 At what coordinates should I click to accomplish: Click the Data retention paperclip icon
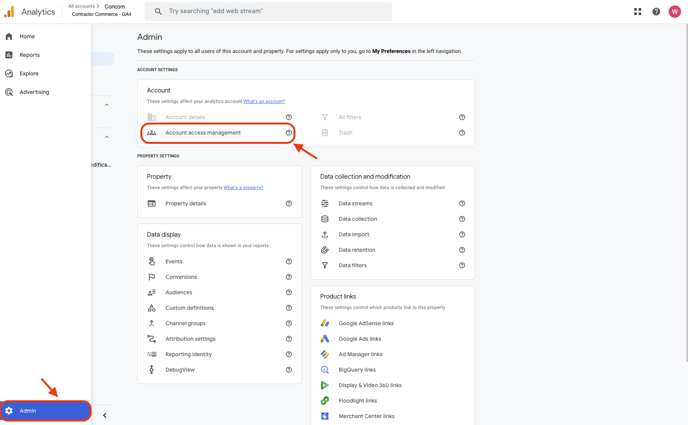(325, 250)
